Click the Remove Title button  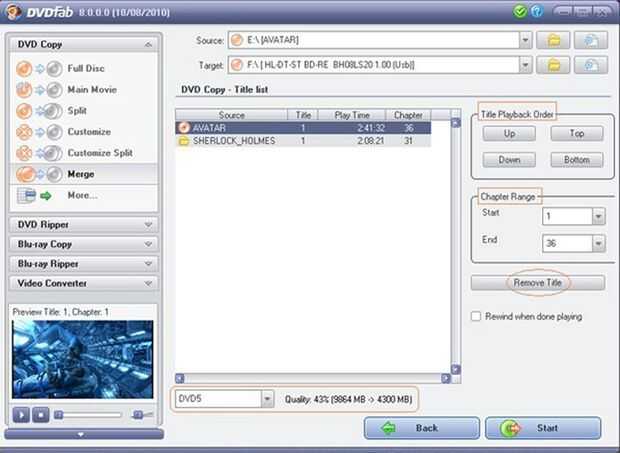(x=538, y=283)
